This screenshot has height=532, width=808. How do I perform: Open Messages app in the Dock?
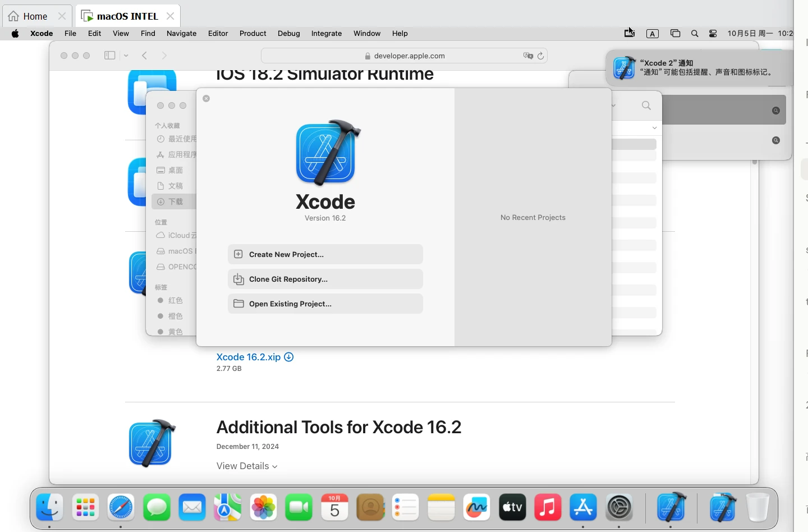click(157, 507)
